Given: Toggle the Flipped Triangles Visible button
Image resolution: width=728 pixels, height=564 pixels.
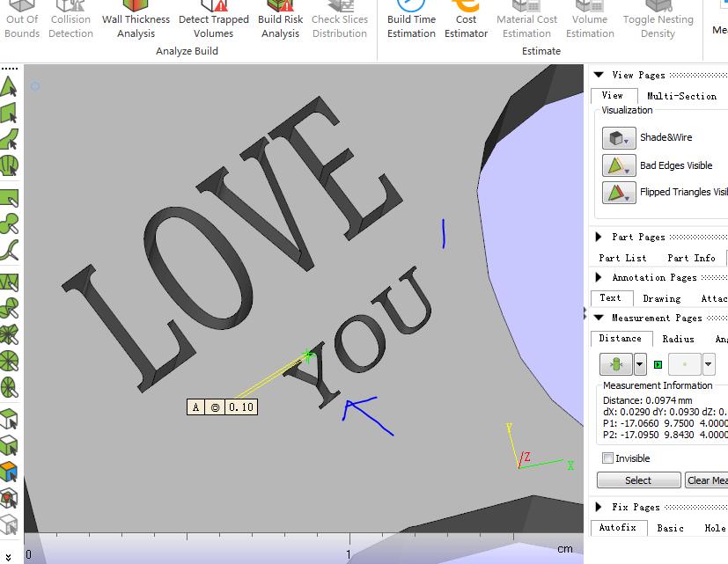Looking at the screenshot, I should pyautogui.click(x=619, y=193).
